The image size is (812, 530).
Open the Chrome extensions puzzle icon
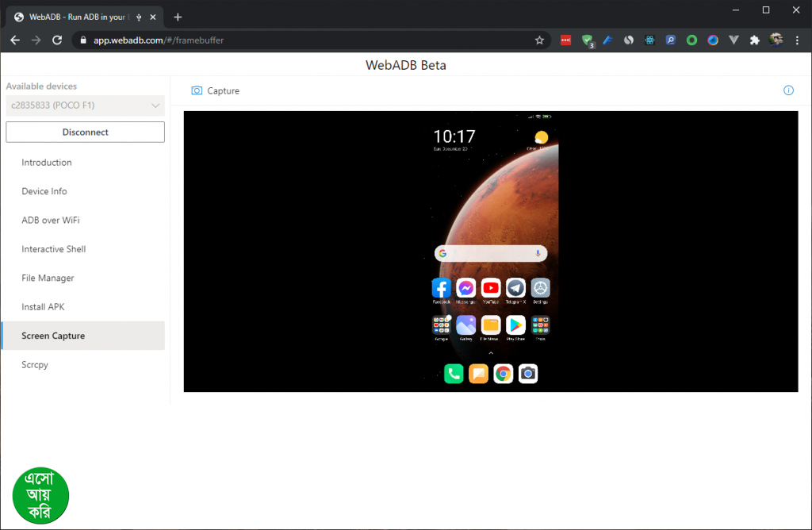[754, 40]
